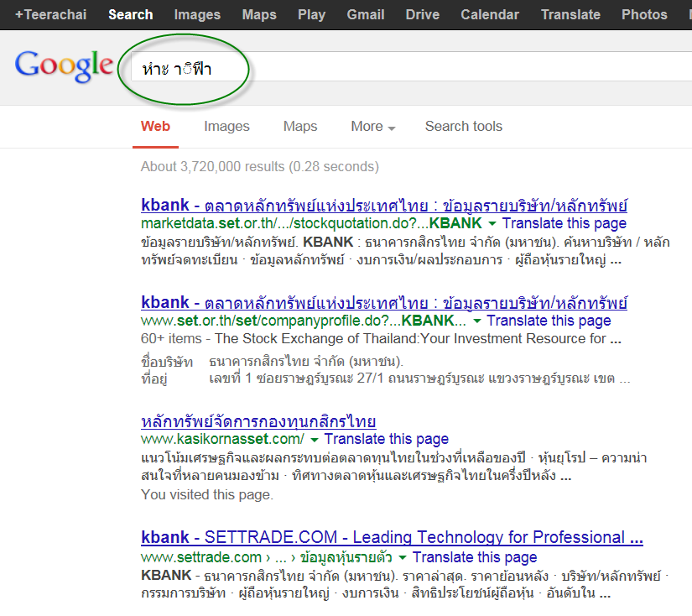Open Calendar from the top bar
The height and width of the screenshot is (616, 692).
tap(490, 14)
